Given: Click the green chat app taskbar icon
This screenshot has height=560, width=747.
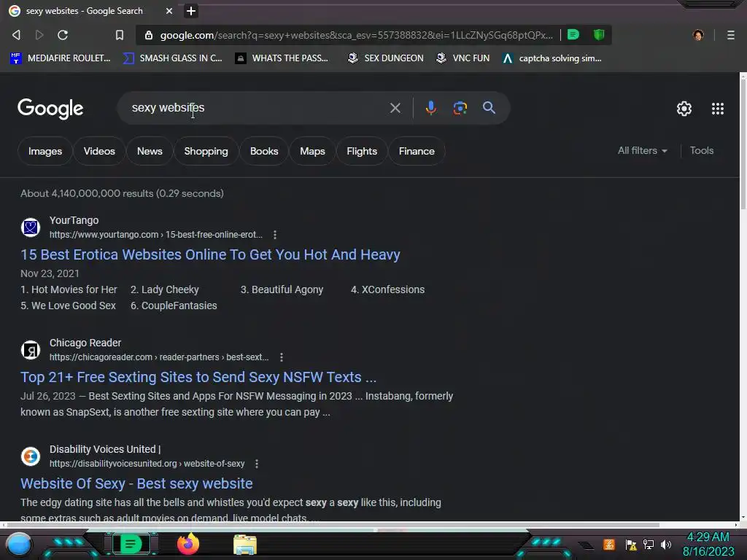Looking at the screenshot, I should [130, 544].
